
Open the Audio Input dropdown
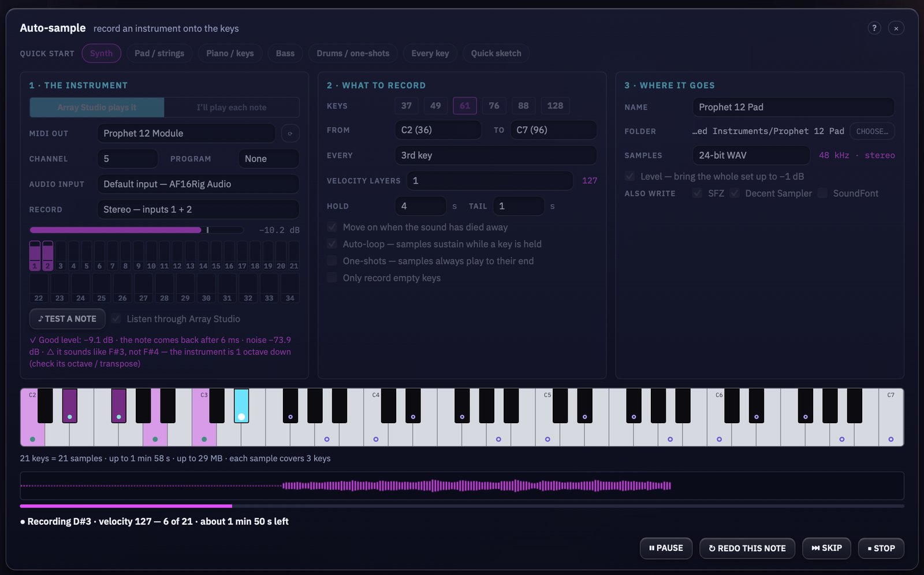point(198,184)
